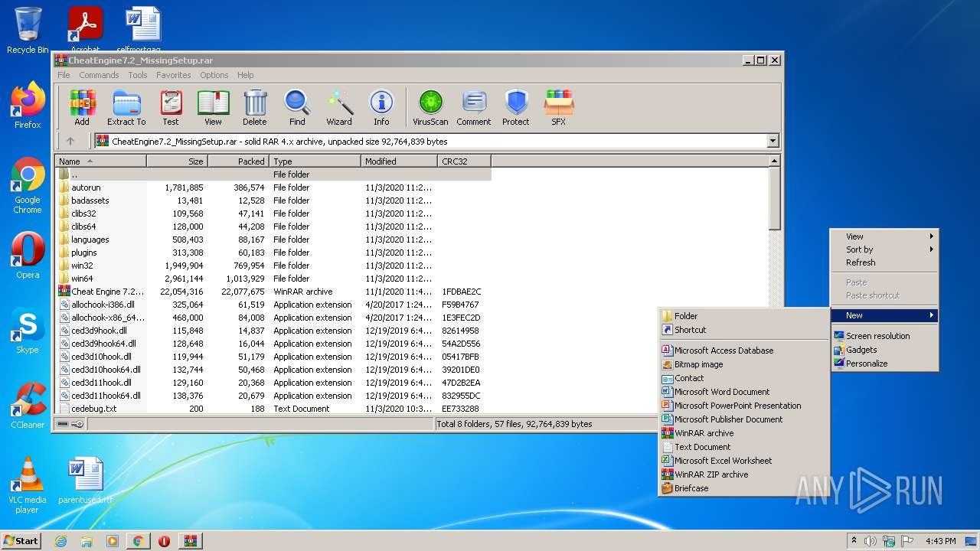Open the Find magnifier tool
The image size is (980, 551).
pyautogui.click(x=297, y=107)
